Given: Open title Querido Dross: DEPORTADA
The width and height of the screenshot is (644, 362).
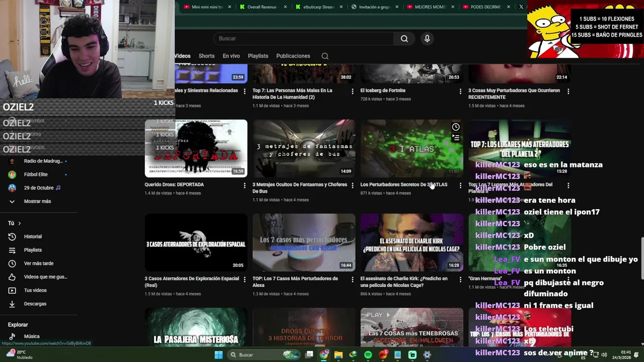Looking at the screenshot, I should [174, 185].
